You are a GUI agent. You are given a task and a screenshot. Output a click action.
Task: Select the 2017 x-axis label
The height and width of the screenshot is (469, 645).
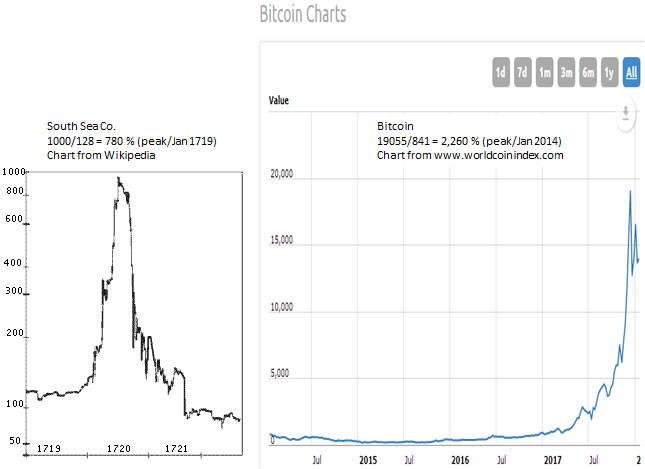[552, 461]
